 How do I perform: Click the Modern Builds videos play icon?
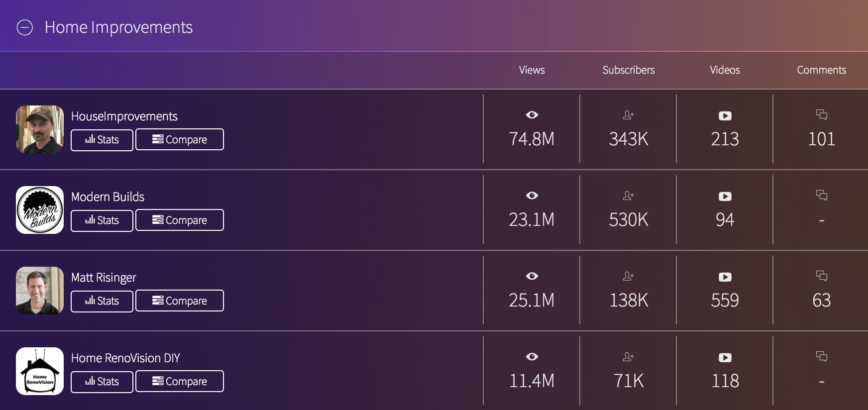pyautogui.click(x=725, y=197)
